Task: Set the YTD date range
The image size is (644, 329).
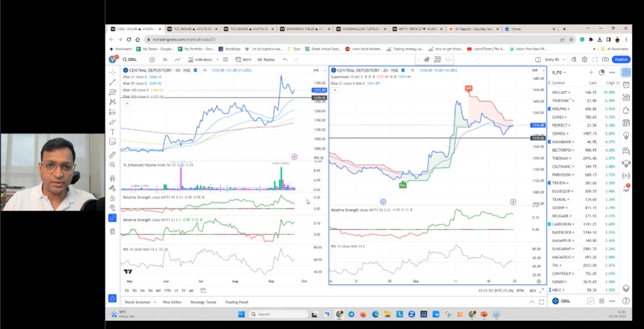Action: coord(167,291)
